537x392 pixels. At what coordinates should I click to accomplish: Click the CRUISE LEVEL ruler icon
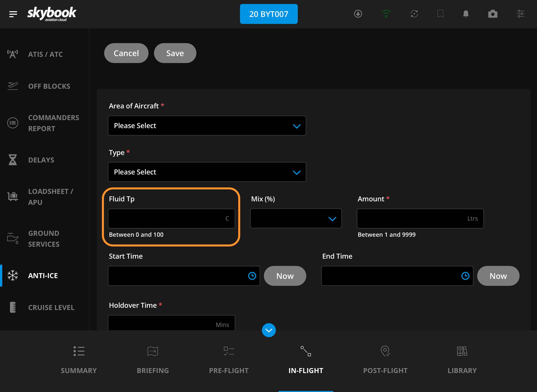point(12,307)
